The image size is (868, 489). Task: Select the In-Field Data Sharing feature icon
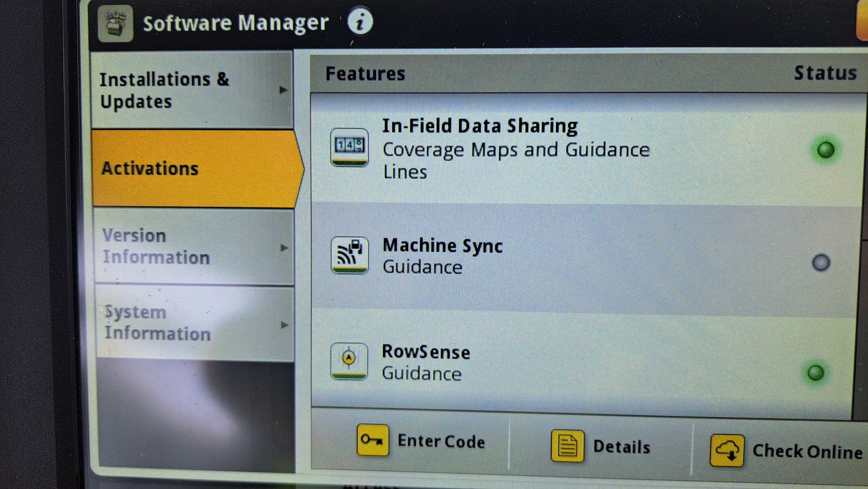click(x=349, y=147)
